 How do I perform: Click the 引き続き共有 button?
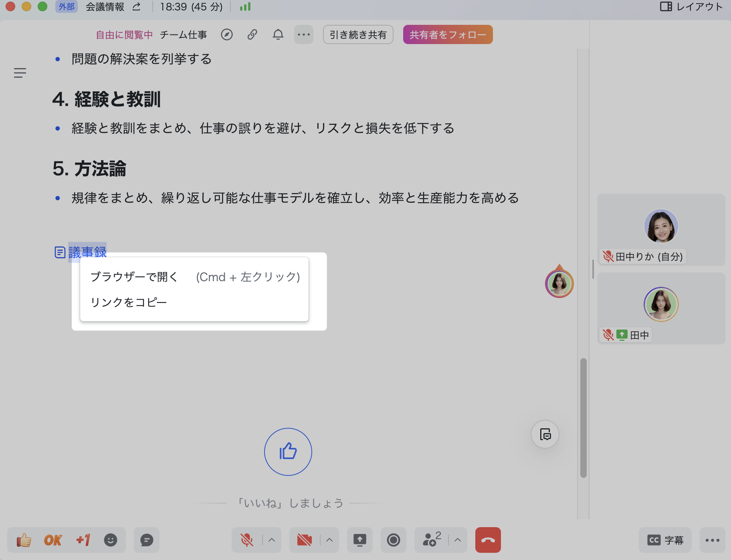coord(358,35)
